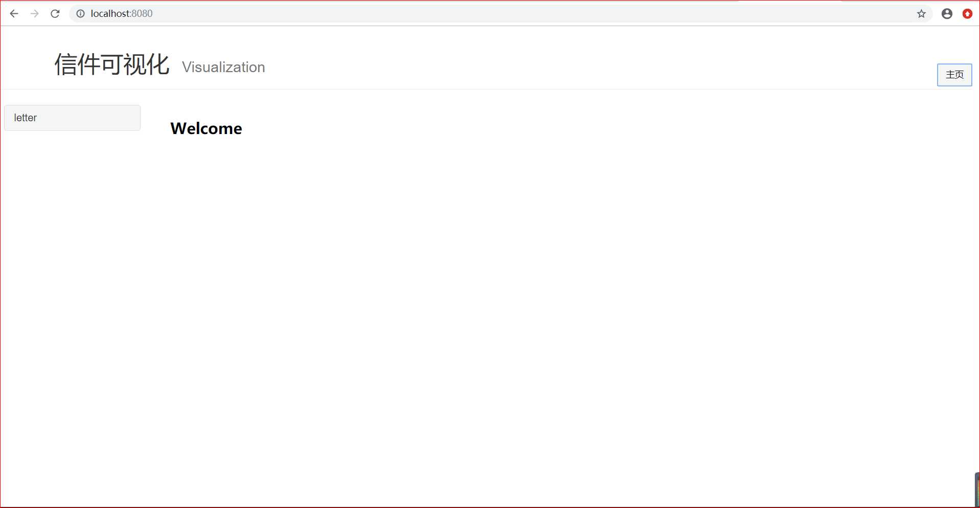Reload the localhost page

55,14
